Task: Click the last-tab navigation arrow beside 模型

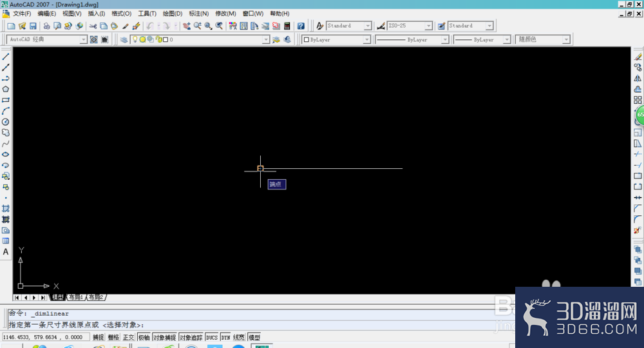Action: coord(43,298)
